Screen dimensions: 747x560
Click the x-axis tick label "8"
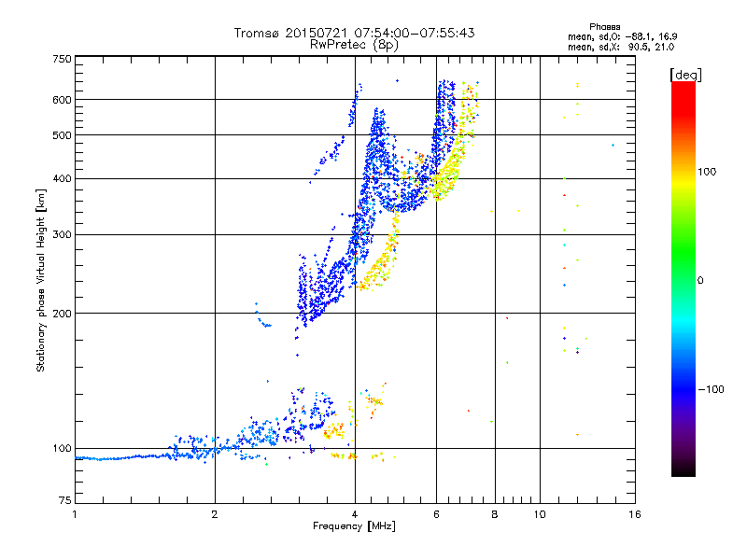coord(495,514)
